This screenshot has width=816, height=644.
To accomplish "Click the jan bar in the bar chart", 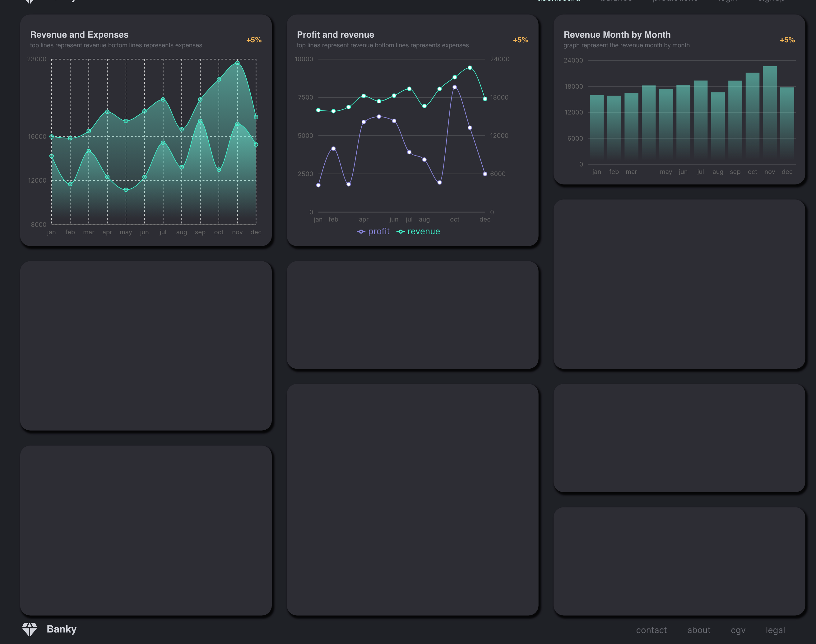I will click(597, 129).
